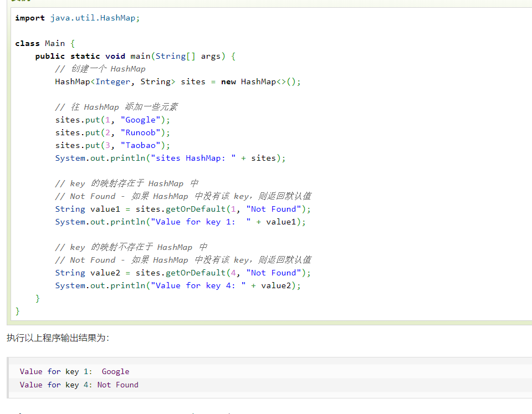This screenshot has height=414, width=532.
Task: Click the comment '// key 的映射存在于 HashMap 中'
Action: click(126, 183)
